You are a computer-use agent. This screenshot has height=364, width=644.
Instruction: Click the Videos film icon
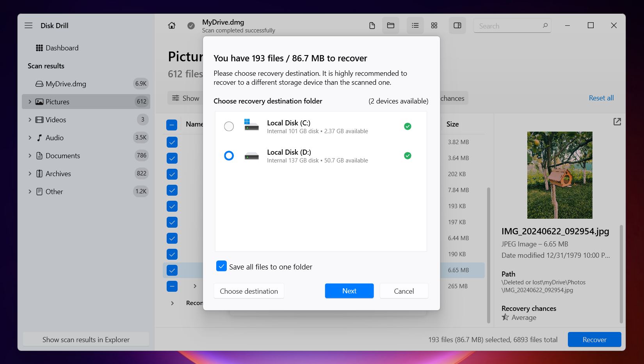click(39, 120)
